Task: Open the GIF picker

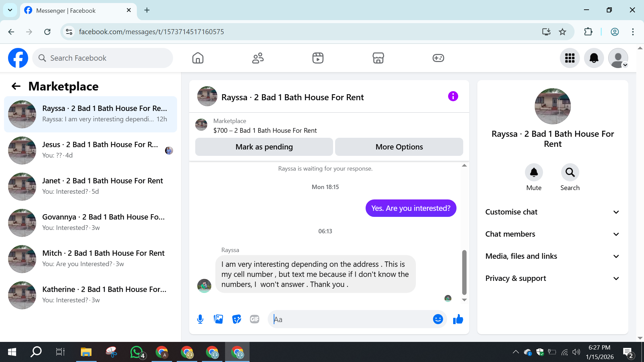Action: pos(255,319)
